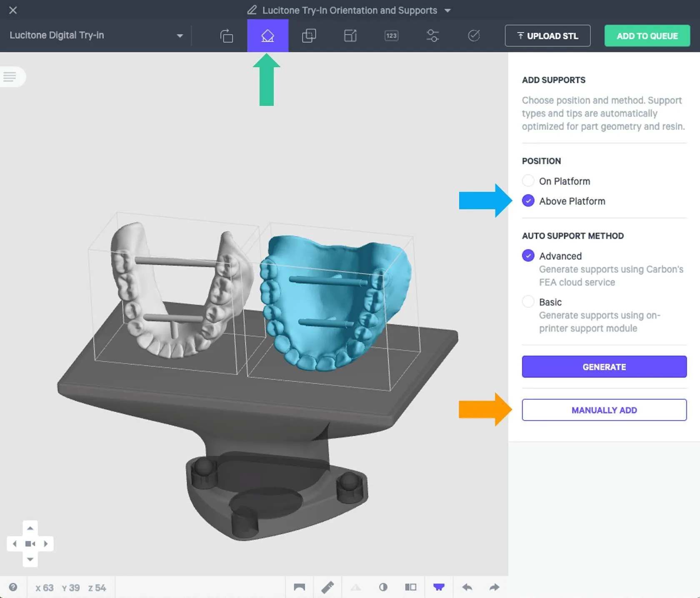This screenshot has width=700, height=598.
Task: Toggle the half-circle contrast view icon
Action: pos(383,587)
